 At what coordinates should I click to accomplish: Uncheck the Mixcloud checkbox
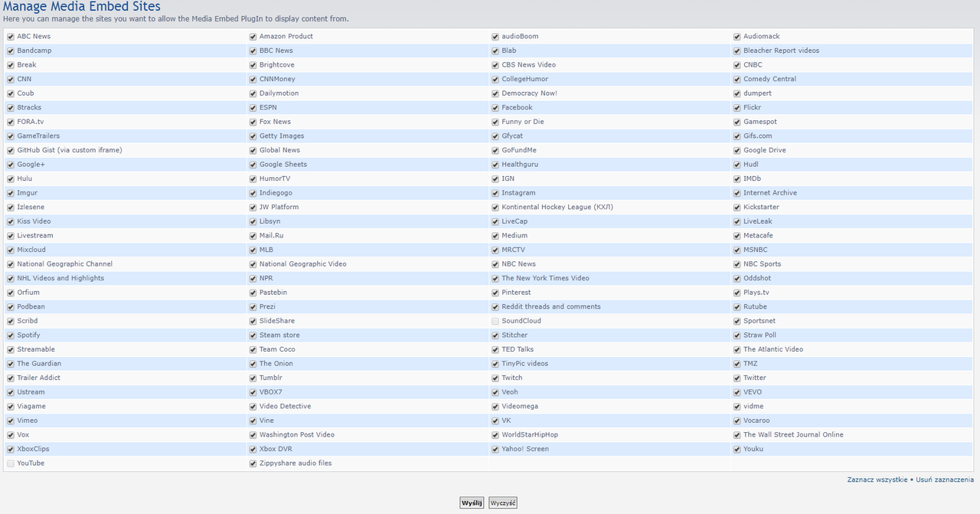click(x=11, y=250)
